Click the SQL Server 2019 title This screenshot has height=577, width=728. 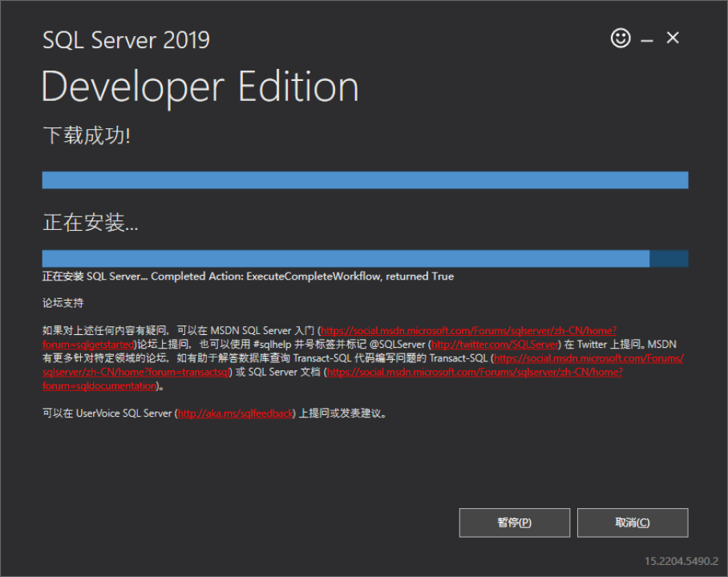point(126,40)
